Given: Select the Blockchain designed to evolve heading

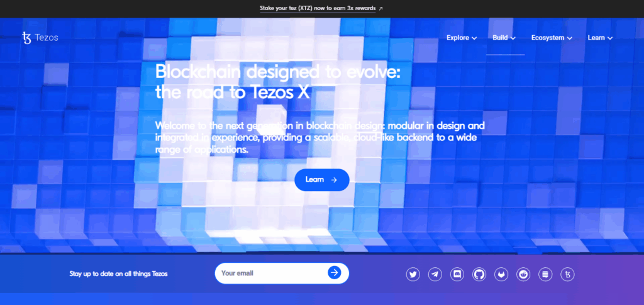Looking at the screenshot, I should coord(277,82).
